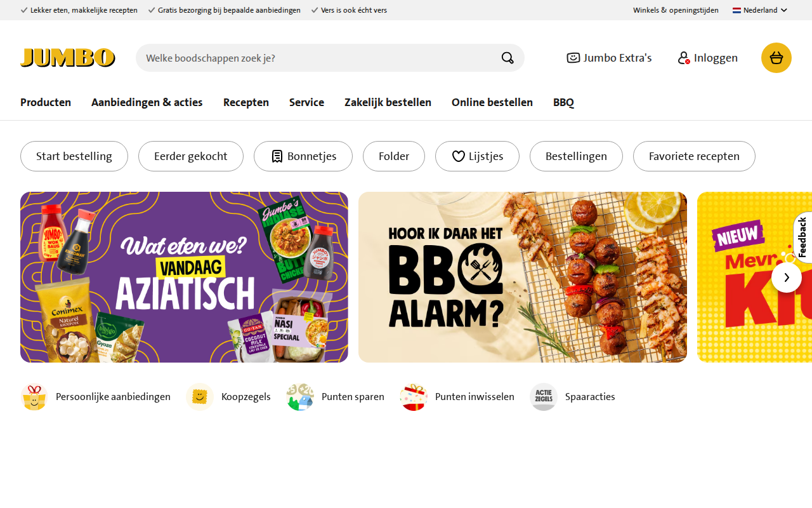The height and width of the screenshot is (508, 812).
Task: Click the Netherlands flag icon
Action: (x=737, y=10)
